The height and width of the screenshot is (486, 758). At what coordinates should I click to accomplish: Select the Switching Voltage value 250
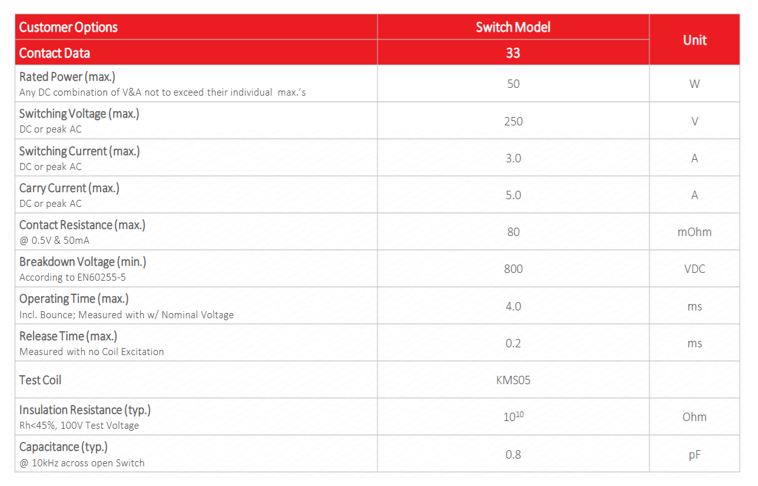[513, 121]
